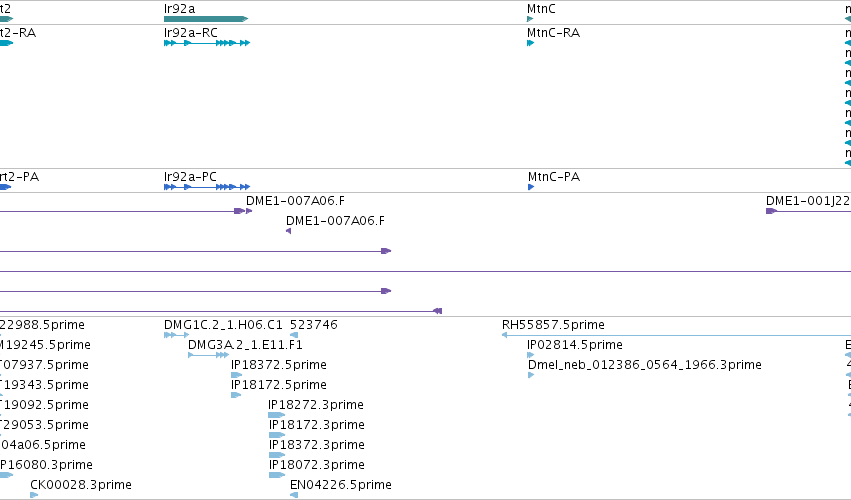Viewport: 851px width, 500px height.
Task: Select the DMG3A.2_1.E11.F1 label
Action: point(245,345)
